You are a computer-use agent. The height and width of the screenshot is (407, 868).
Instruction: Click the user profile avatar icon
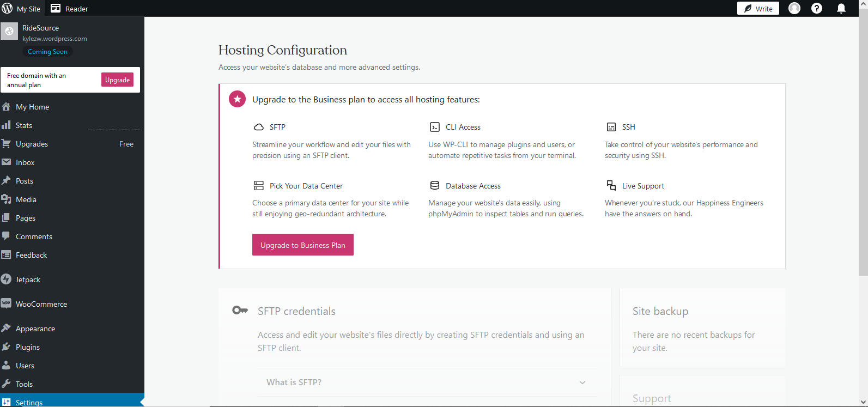point(794,8)
